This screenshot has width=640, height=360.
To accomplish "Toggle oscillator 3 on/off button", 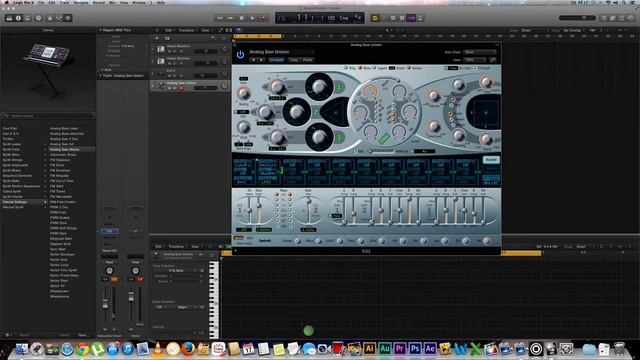I will click(x=339, y=138).
